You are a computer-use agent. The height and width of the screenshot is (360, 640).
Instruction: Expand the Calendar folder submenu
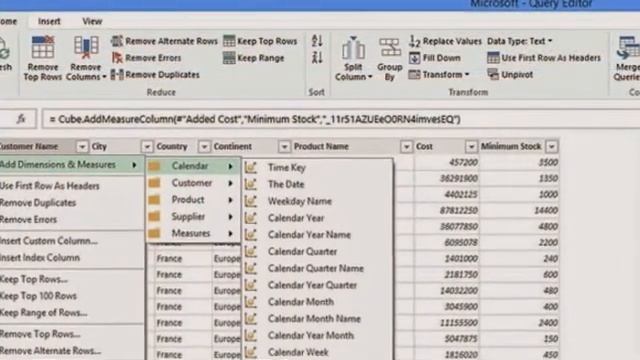point(193,166)
